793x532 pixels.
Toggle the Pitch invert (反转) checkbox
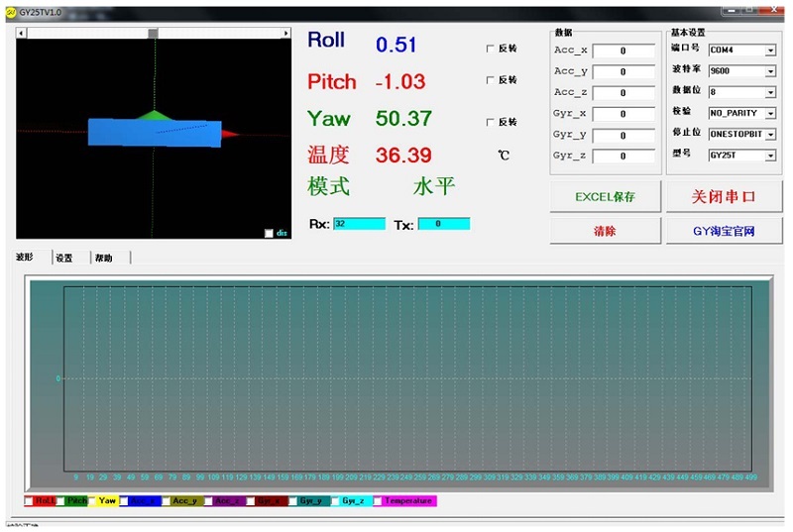click(490, 80)
